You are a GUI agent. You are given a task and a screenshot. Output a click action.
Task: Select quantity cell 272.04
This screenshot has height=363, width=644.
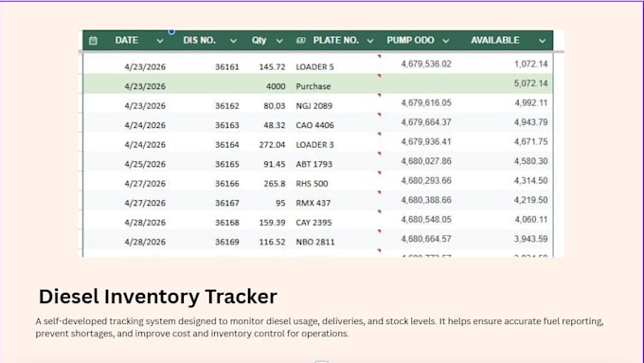[x=273, y=145]
